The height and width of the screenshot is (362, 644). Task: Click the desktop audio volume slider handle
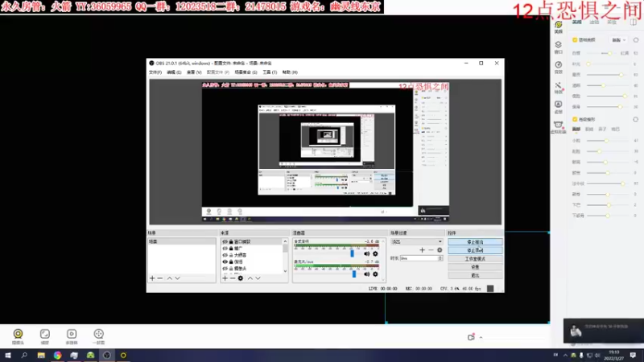click(x=352, y=253)
